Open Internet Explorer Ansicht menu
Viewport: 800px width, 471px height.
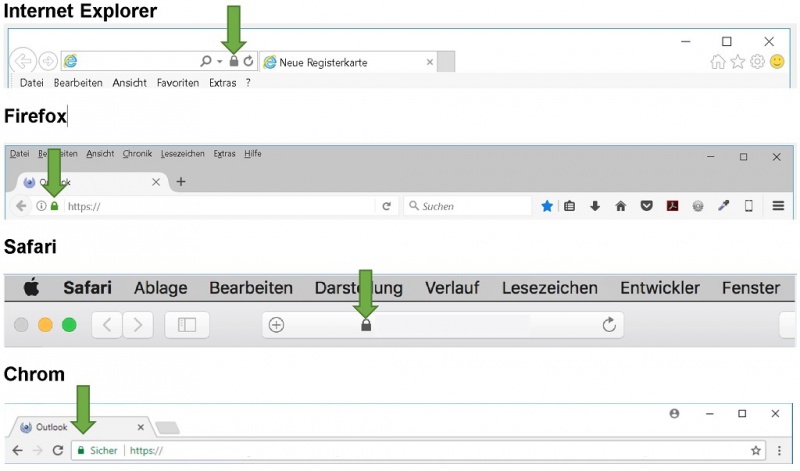(x=130, y=83)
